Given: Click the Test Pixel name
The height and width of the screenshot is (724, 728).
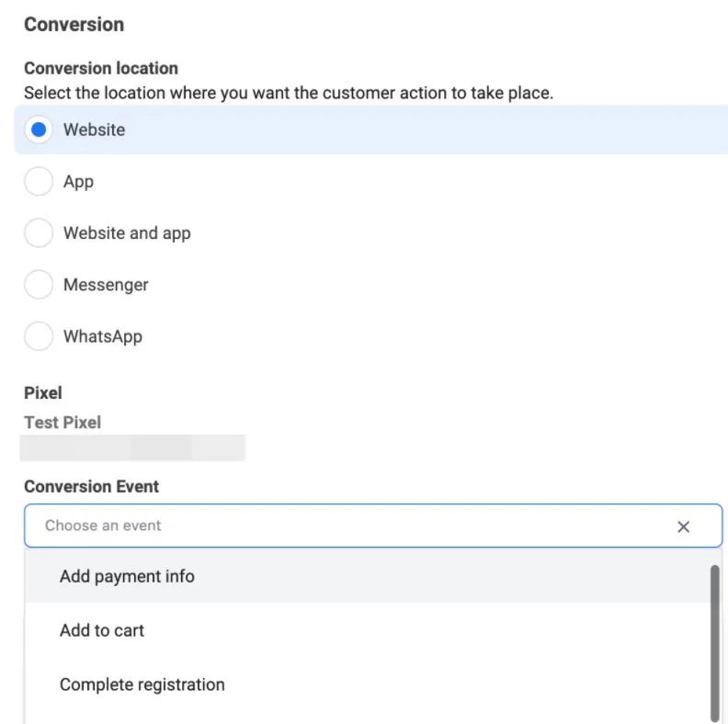Looking at the screenshot, I should point(63,423).
